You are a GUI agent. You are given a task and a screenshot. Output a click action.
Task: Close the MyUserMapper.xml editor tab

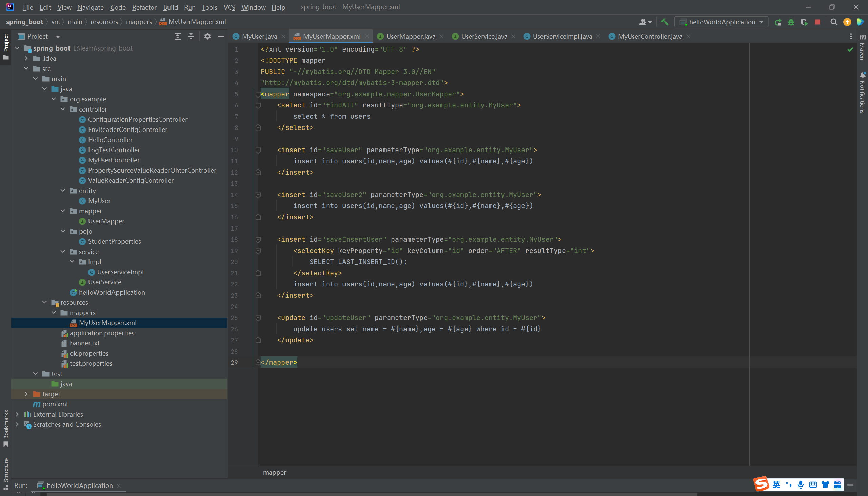pyautogui.click(x=367, y=37)
